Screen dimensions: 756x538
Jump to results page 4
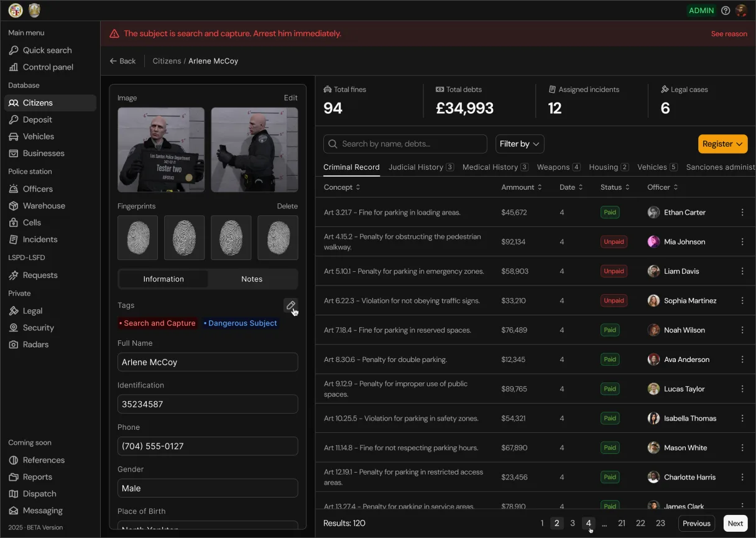pos(588,523)
